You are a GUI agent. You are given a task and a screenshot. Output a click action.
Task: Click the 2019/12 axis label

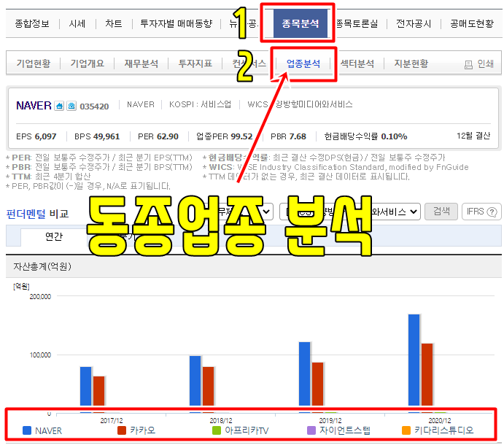[x=330, y=421]
